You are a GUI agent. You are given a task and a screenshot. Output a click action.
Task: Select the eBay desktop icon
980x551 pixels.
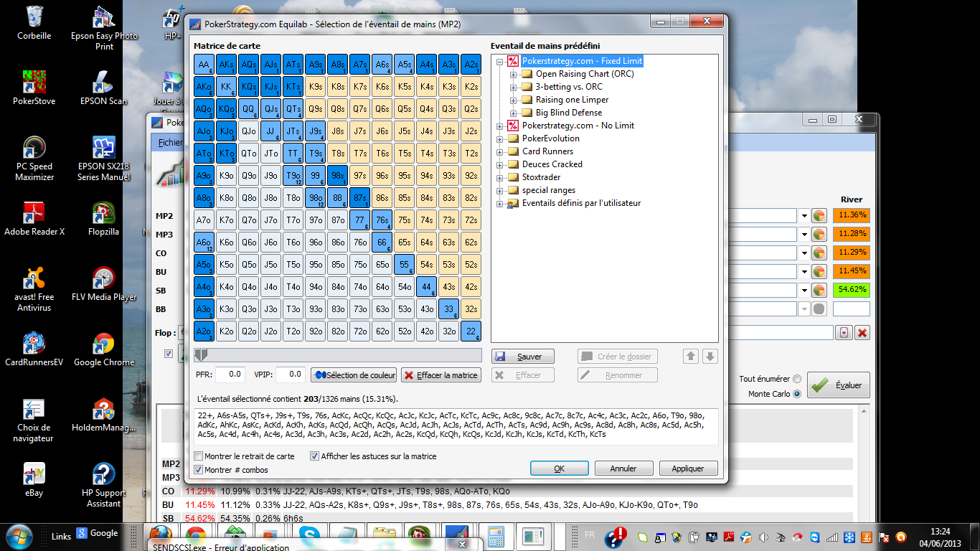pos(34,479)
